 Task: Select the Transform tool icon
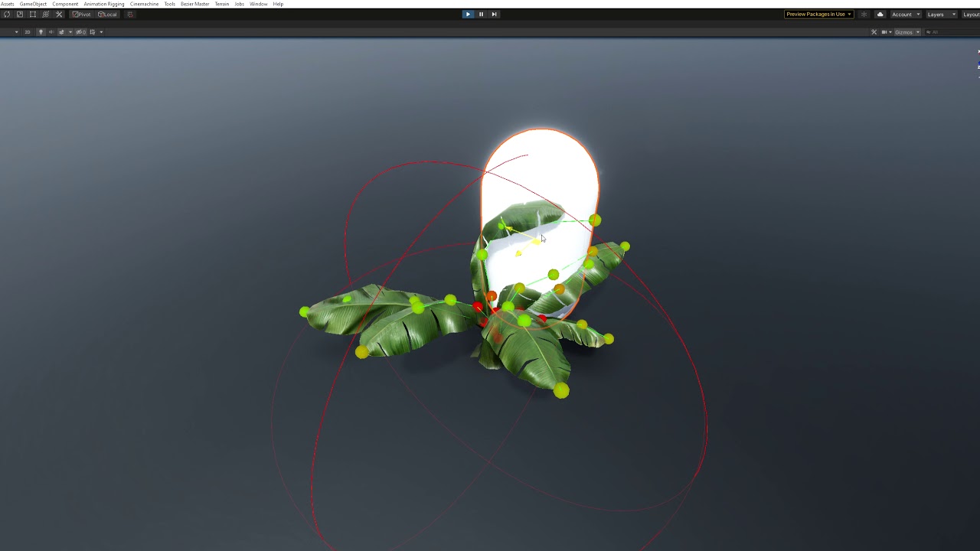[46, 15]
